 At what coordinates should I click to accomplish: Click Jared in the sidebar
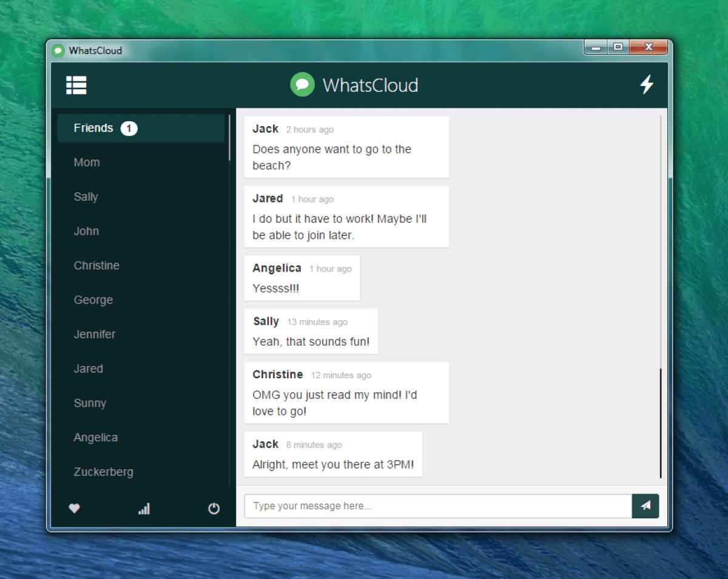pos(88,369)
